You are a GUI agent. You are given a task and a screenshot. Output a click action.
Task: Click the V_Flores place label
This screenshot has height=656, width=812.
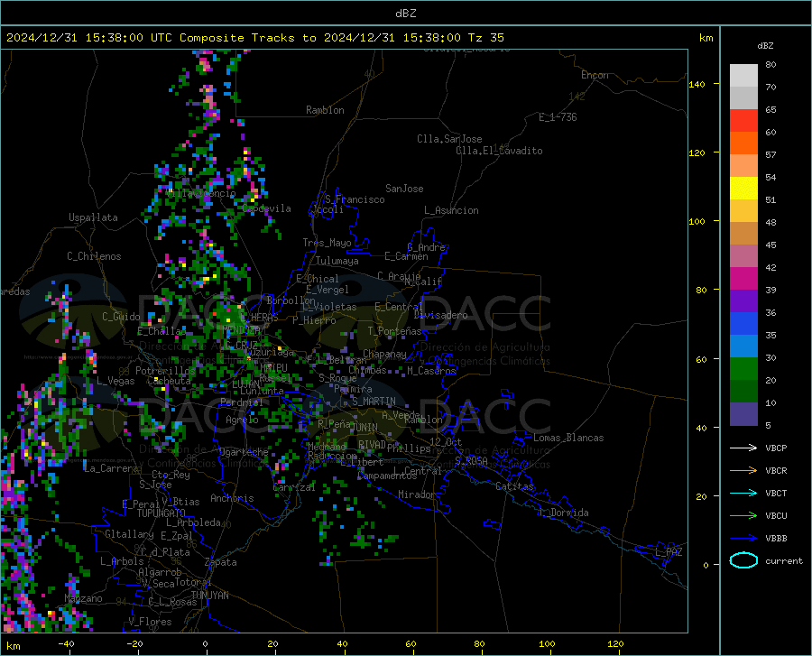tap(150, 622)
